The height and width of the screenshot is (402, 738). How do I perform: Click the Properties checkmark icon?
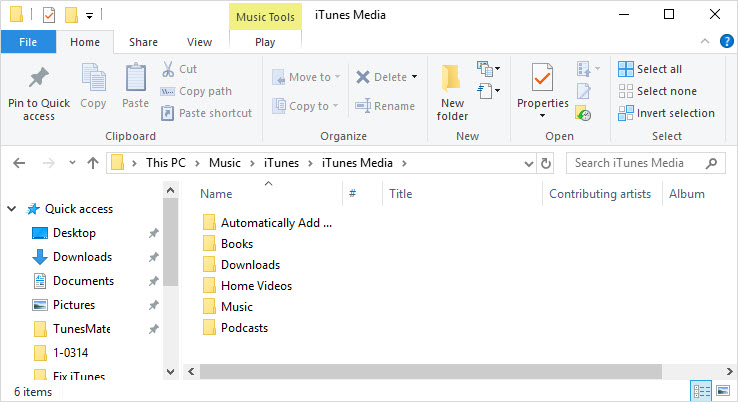point(542,77)
